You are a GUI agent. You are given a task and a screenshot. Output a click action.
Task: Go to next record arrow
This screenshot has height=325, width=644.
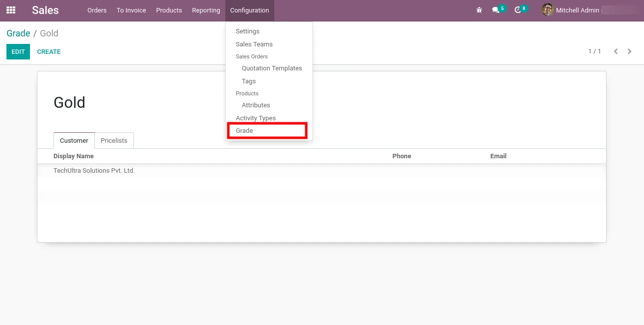tap(630, 51)
